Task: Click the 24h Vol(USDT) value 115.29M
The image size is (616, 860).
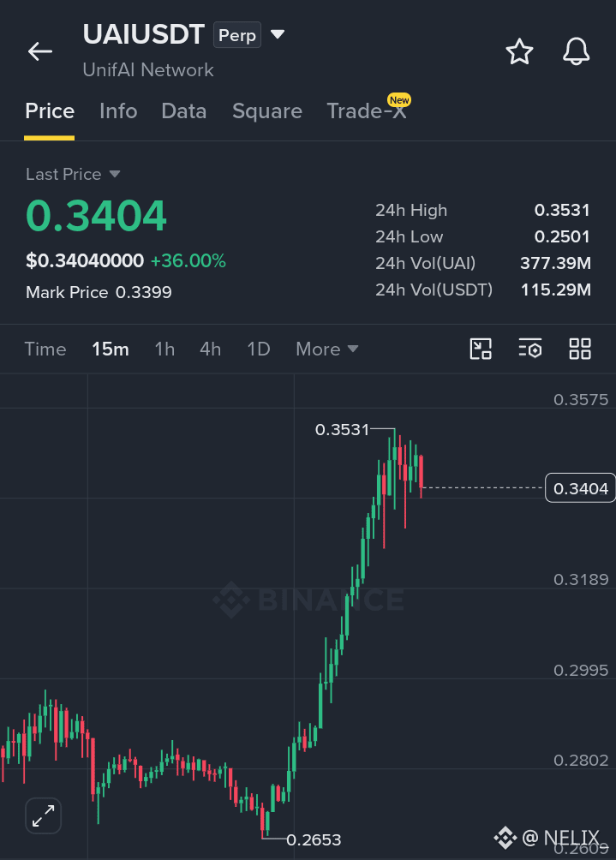Action: point(556,290)
